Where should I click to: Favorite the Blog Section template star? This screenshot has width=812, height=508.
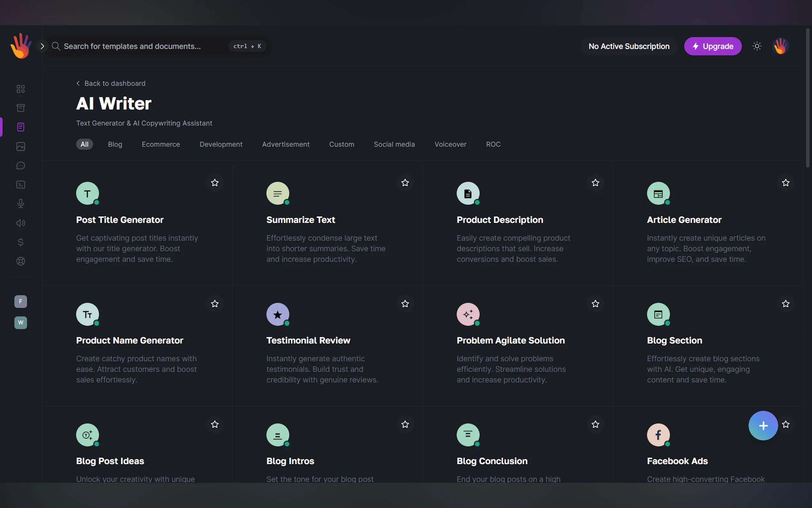tap(785, 304)
